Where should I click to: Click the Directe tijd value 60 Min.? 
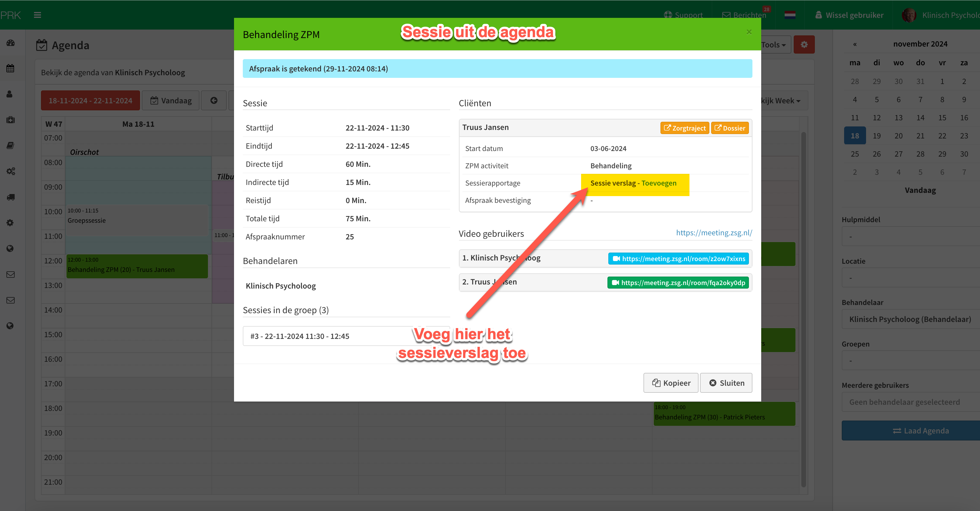(x=358, y=164)
